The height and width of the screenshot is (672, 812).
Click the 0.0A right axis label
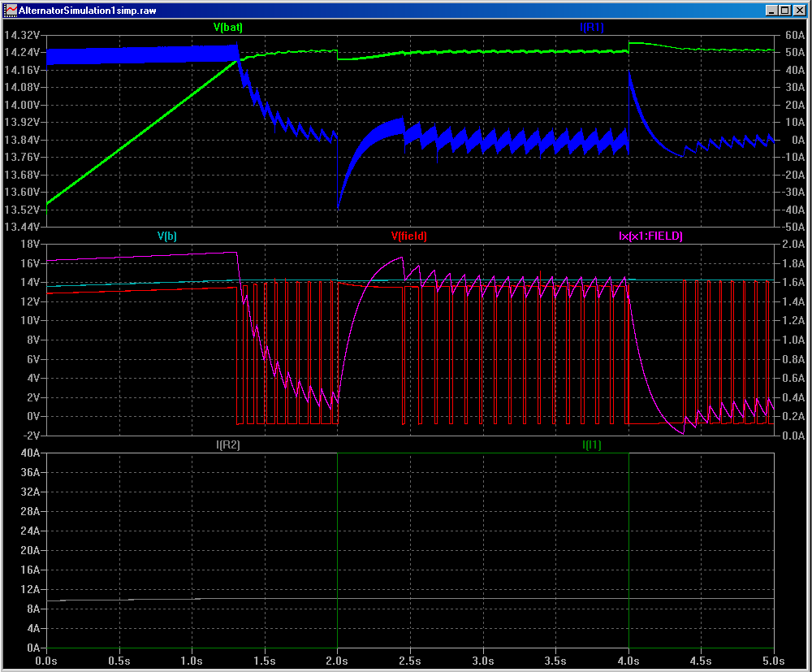(793, 436)
